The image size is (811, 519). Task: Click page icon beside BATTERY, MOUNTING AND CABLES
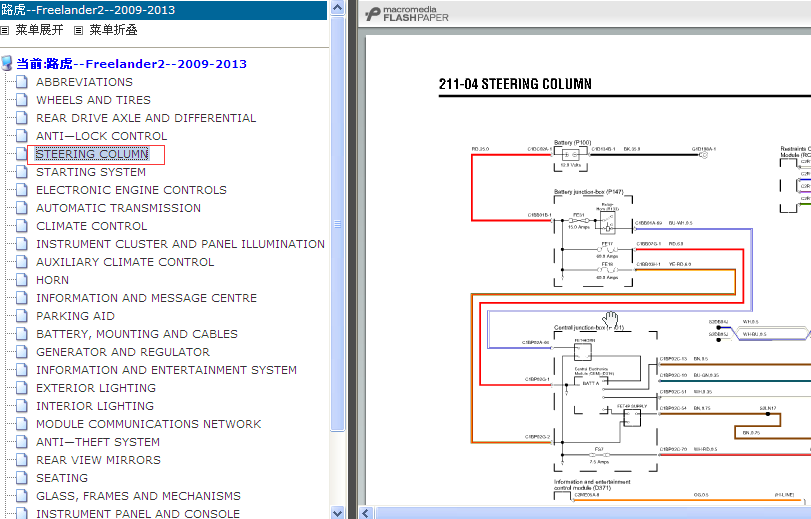coord(22,334)
